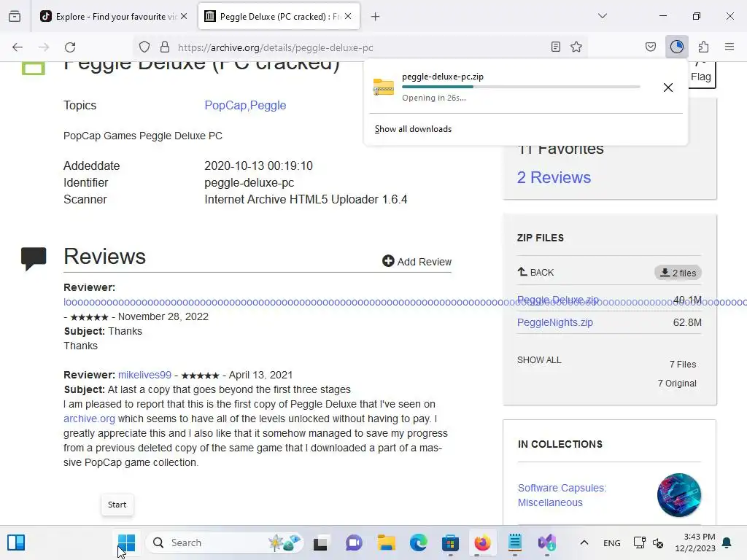The height and width of the screenshot is (560, 747).
Task: Open the Peggle topic link
Action: pyautogui.click(x=268, y=105)
